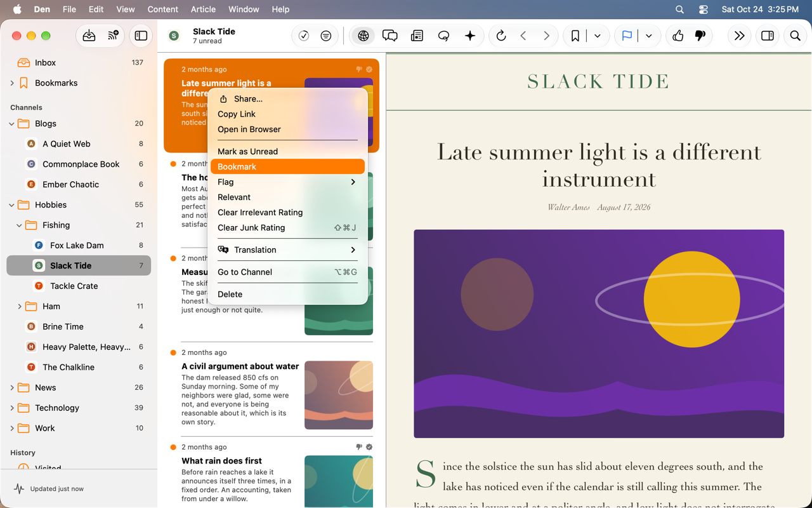This screenshot has height=508, width=812.
Task: Switch to web globe view
Action: point(363,36)
